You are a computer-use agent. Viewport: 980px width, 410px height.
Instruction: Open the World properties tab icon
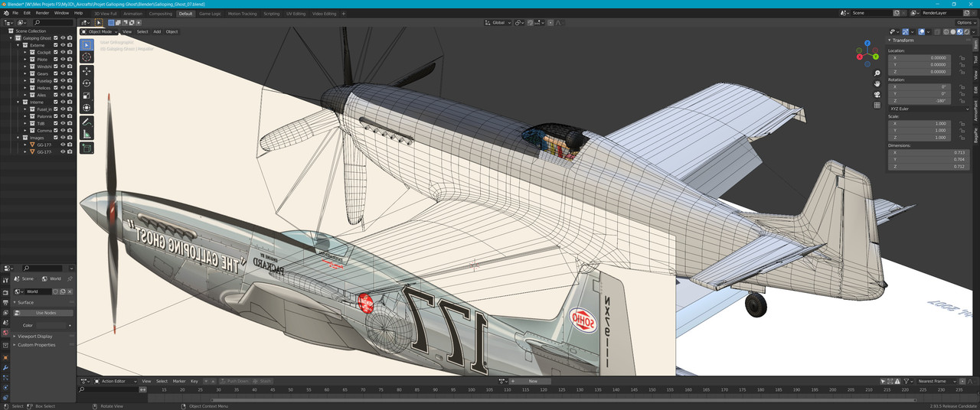click(x=5, y=333)
